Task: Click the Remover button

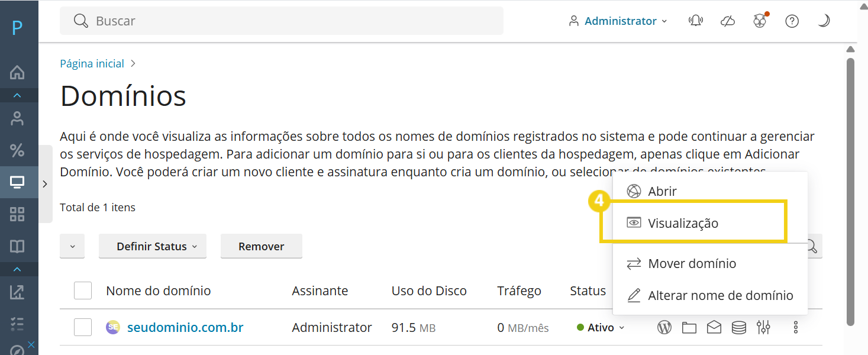Action: point(261,246)
